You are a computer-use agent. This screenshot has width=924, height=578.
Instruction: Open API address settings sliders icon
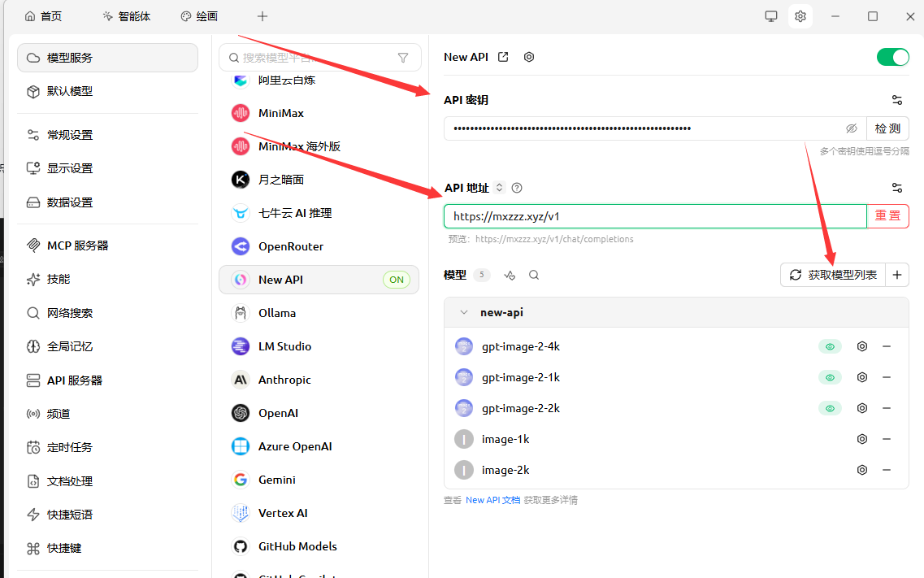897,188
